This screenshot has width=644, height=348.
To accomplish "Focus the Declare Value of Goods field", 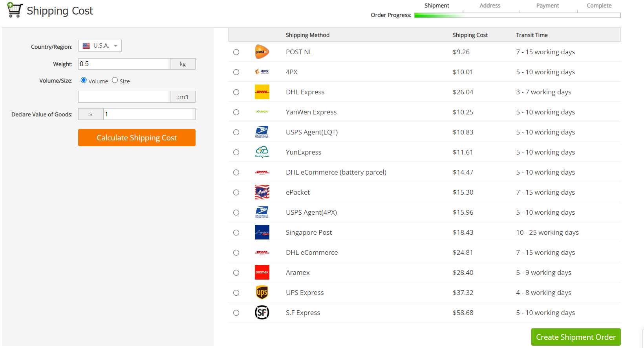I will pos(149,114).
